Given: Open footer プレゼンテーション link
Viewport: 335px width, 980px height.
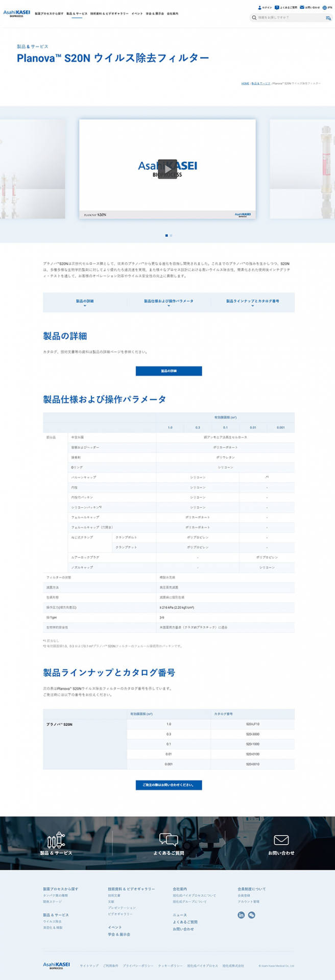Looking at the screenshot, I should 122,908.
